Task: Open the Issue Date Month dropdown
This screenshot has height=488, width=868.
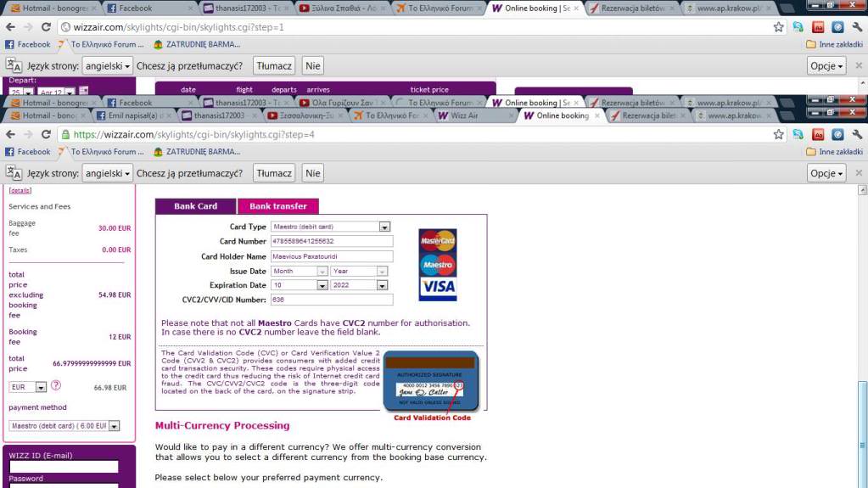Action: [x=299, y=271]
